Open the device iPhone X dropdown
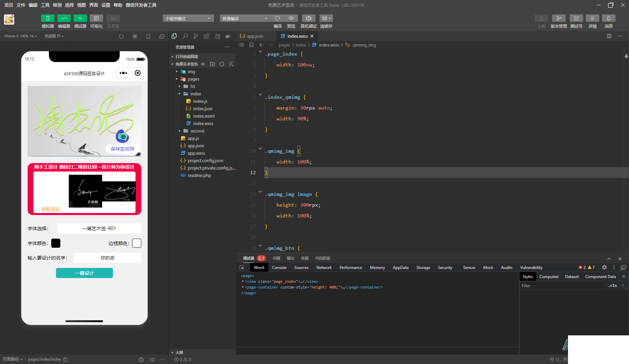629x364 pixels. coord(20,36)
